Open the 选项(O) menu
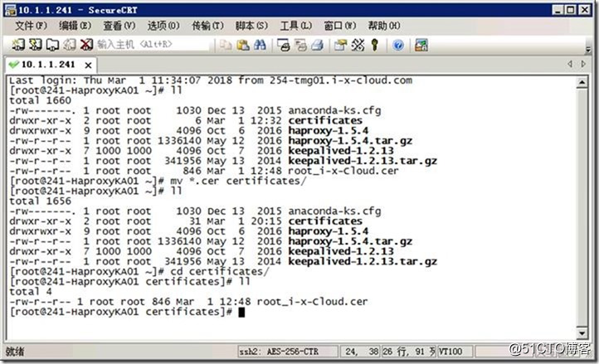The width and height of the screenshot is (599, 364). pos(163,26)
